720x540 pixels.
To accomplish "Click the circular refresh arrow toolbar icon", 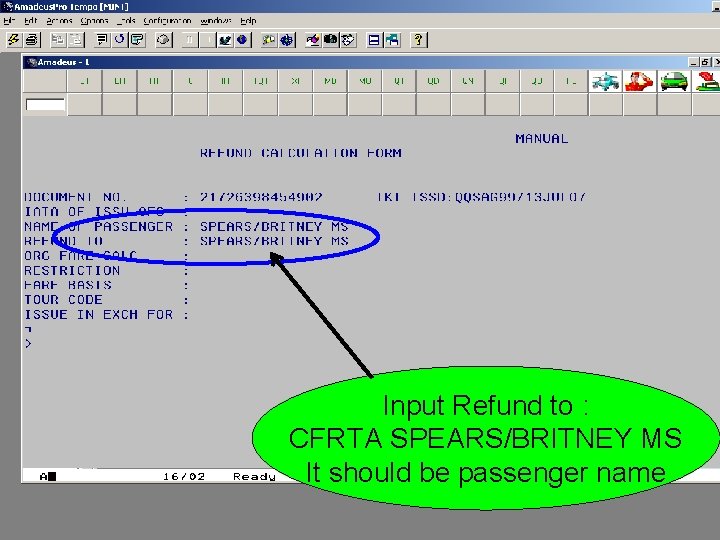I will pyautogui.click(x=119, y=40).
